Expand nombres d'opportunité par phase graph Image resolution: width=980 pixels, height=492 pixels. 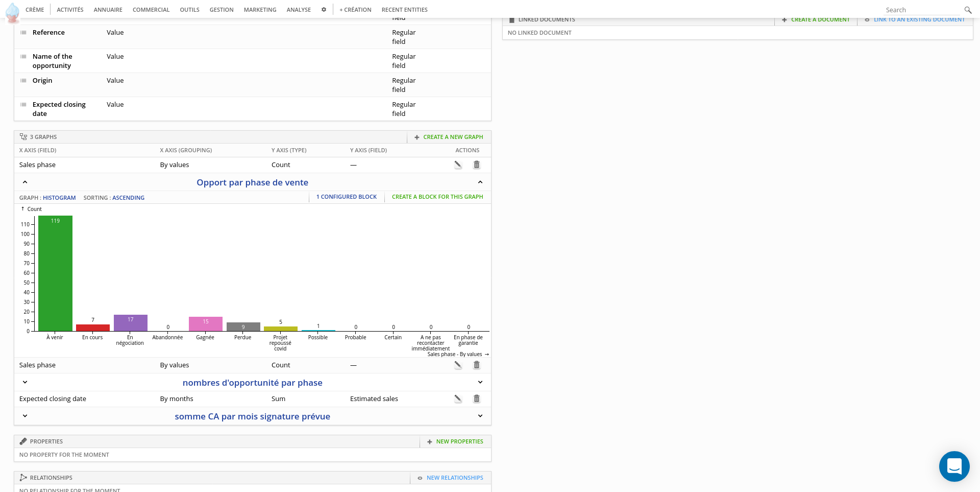click(x=24, y=382)
